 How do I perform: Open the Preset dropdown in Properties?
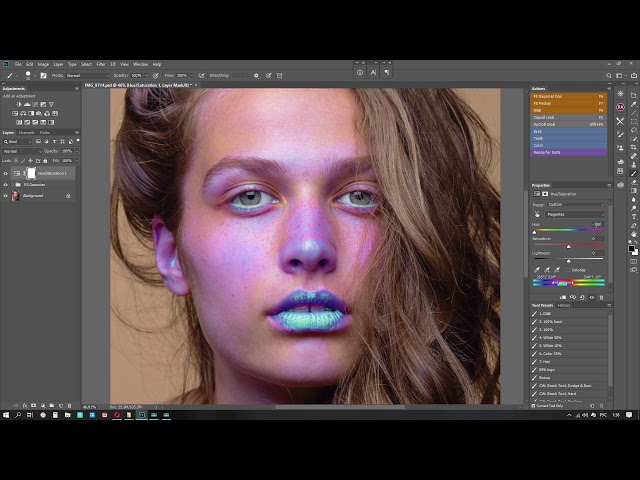pos(575,204)
